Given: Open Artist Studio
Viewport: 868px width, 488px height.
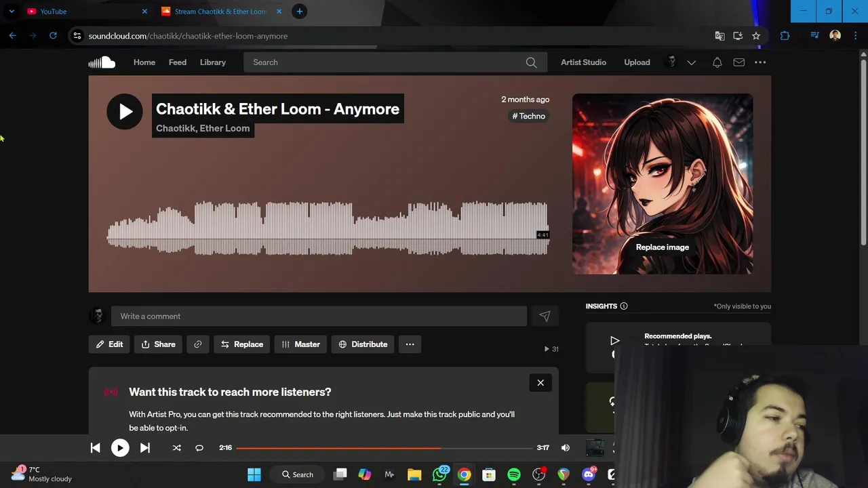Looking at the screenshot, I should pos(583,62).
